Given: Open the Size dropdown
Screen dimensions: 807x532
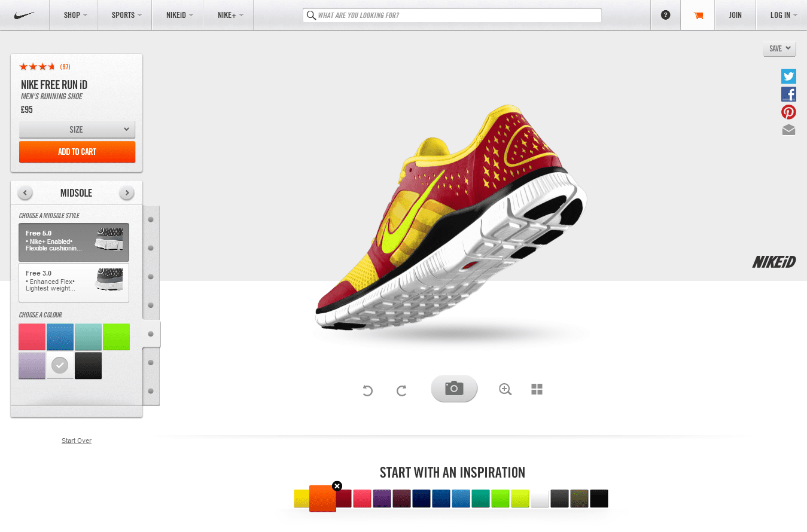Looking at the screenshot, I should pyautogui.click(x=77, y=129).
